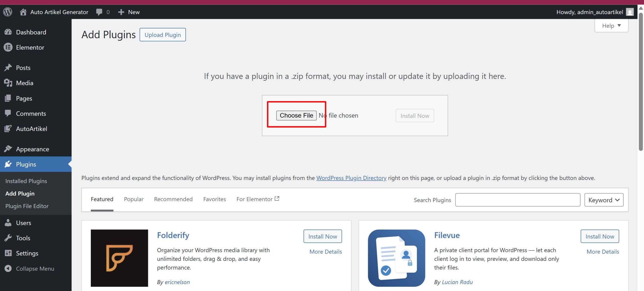Switch to the Popular plugins tab
Viewport: 644px width, 291px height.
point(134,199)
